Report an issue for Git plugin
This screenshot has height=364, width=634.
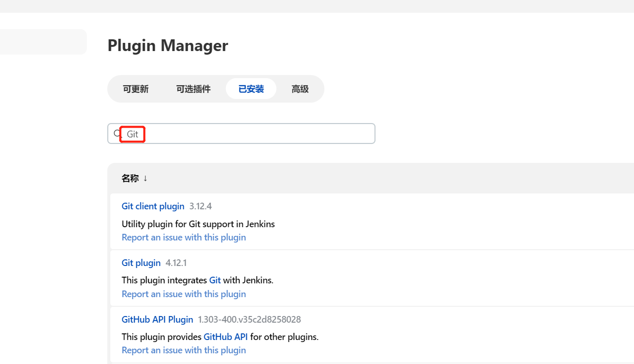point(184,294)
